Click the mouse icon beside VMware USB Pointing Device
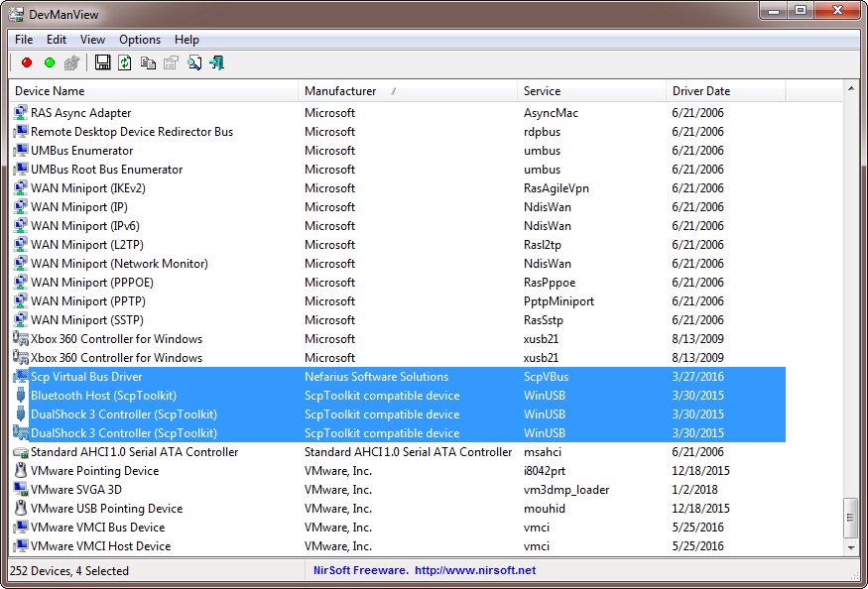 [x=21, y=508]
